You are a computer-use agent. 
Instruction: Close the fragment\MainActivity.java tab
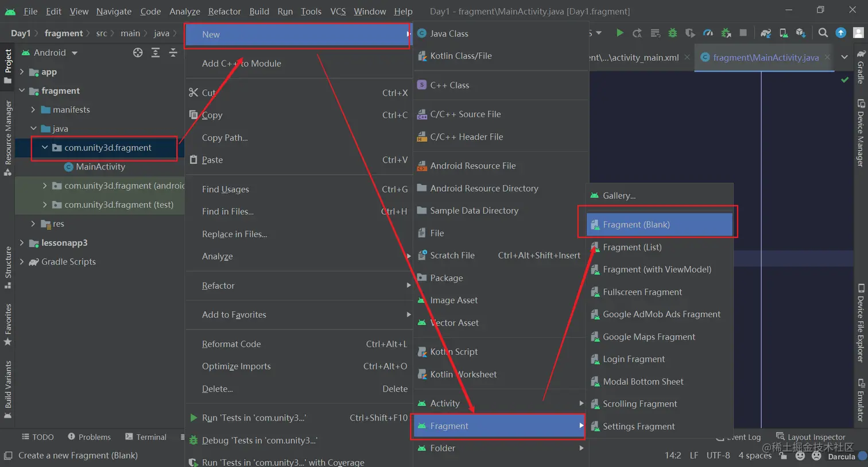tap(827, 57)
